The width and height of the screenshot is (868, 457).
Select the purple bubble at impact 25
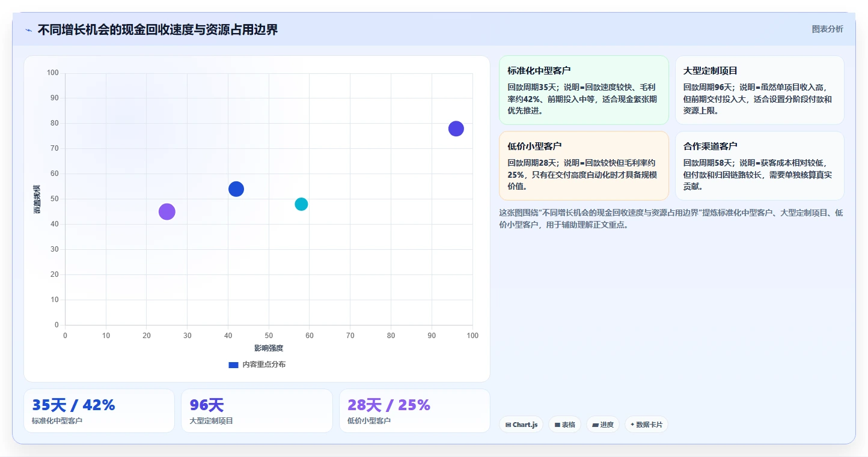click(x=167, y=211)
